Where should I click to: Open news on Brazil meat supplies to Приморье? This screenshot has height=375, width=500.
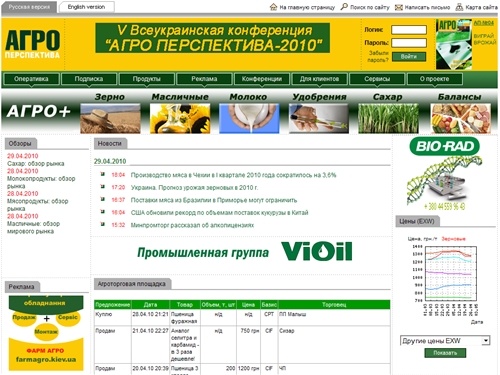[214, 200]
